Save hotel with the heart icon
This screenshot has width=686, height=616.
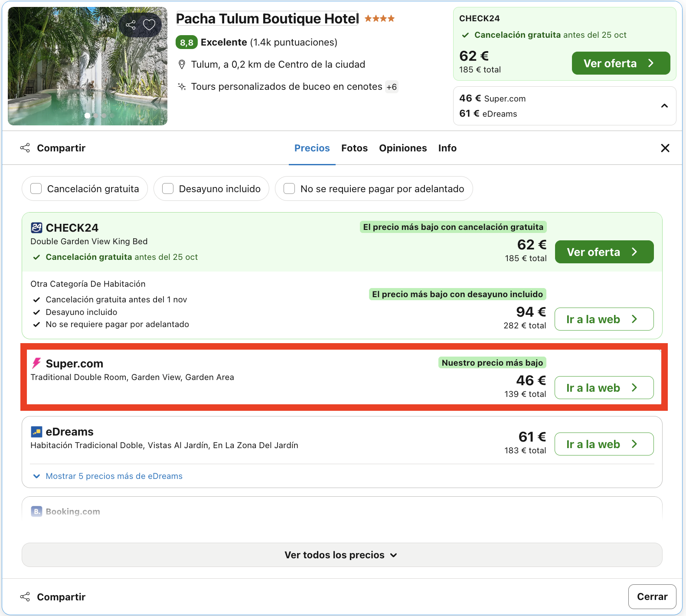point(149,25)
